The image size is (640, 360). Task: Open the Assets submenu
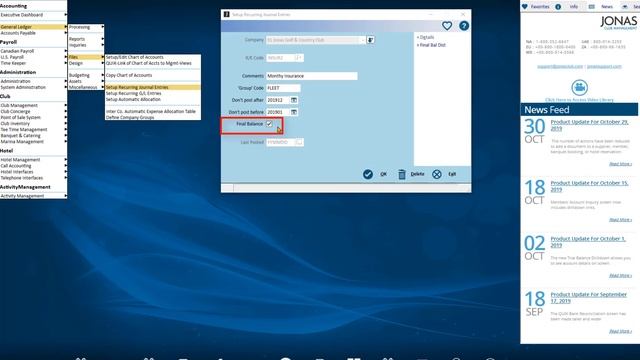pyautogui.click(x=86, y=81)
